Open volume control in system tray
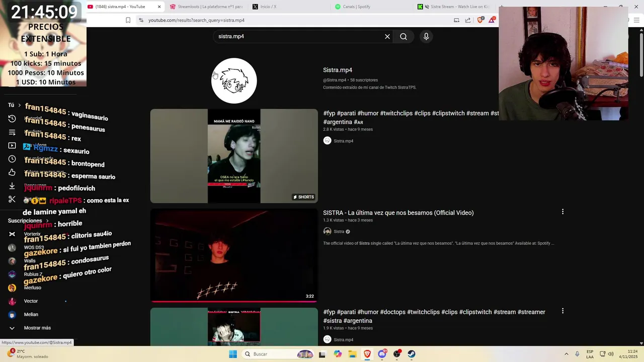Screen dimensions: 644x362 [611, 354]
